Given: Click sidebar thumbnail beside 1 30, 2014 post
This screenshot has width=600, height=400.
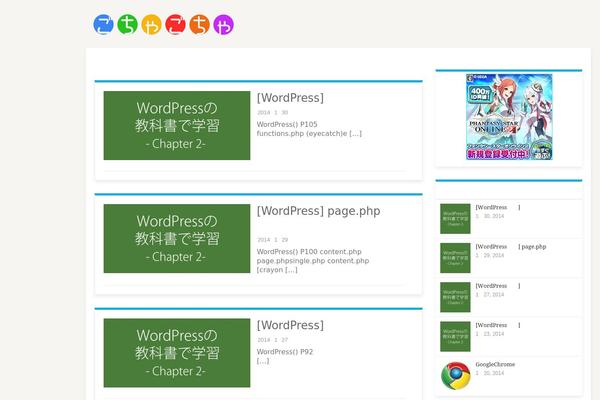Looking at the screenshot, I should point(455,219).
